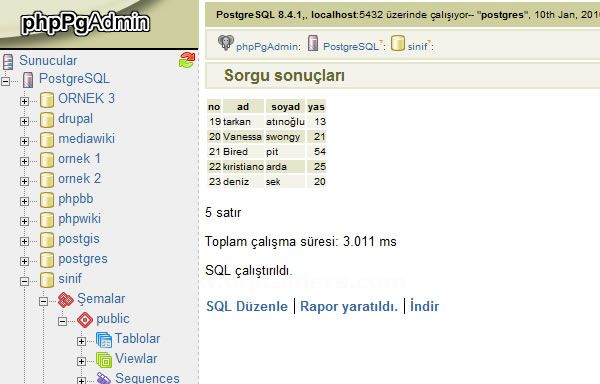Click the refresh tree icon
The image size is (600, 384).
click(x=187, y=60)
